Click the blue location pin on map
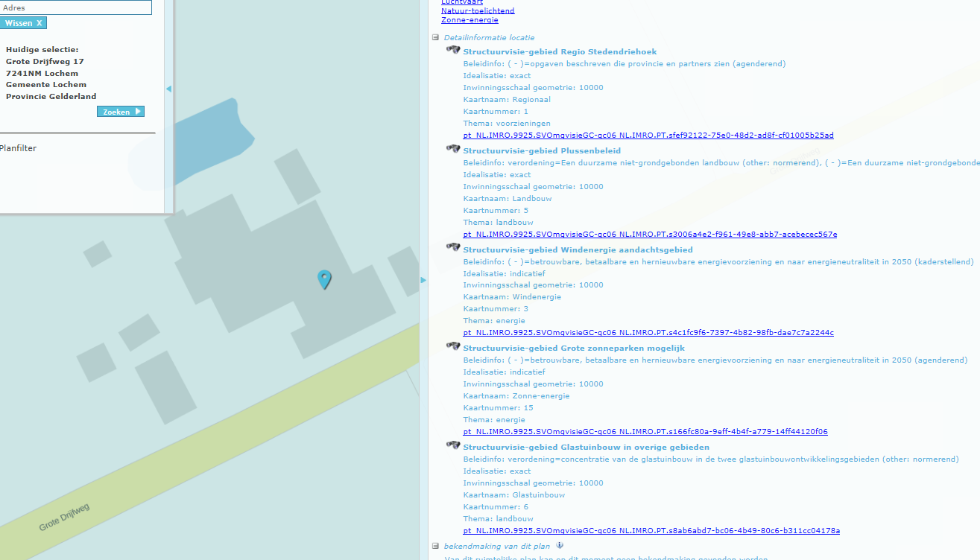This screenshot has height=560, width=980. coord(324,279)
